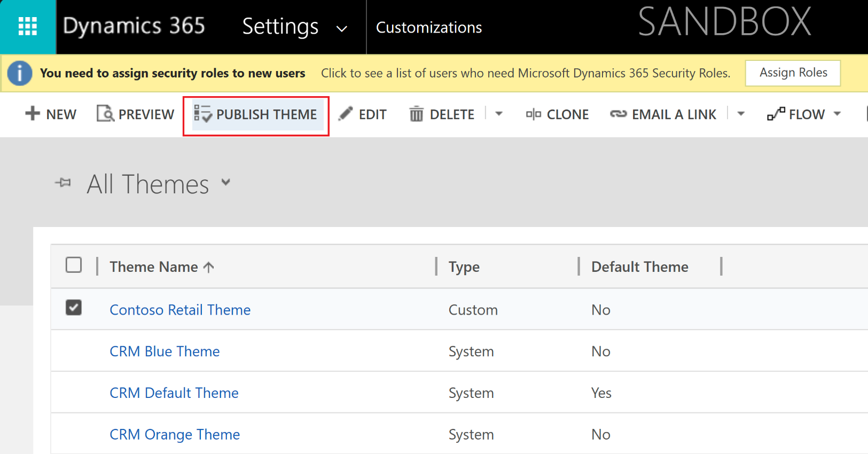Sort by the Theme Name column header
Screen dimensions: 868x454
pyautogui.click(x=154, y=267)
